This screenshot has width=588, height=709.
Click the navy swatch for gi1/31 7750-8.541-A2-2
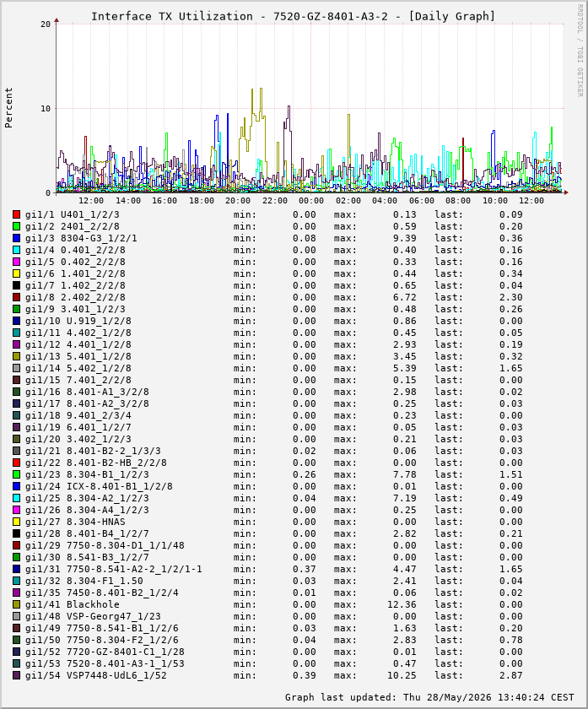(x=17, y=569)
